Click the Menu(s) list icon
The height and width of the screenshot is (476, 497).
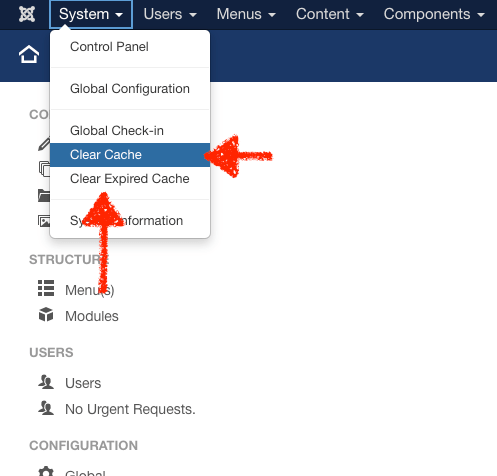point(46,288)
